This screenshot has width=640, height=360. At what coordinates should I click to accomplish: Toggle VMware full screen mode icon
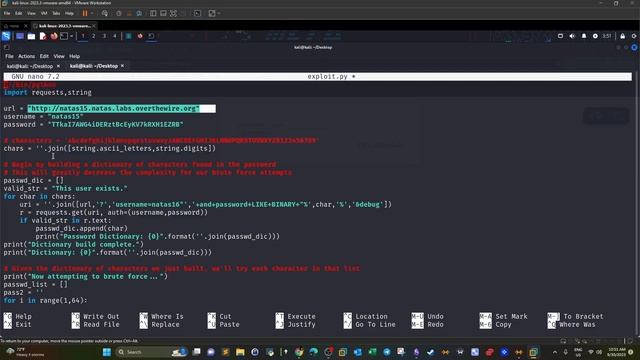tap(173, 13)
